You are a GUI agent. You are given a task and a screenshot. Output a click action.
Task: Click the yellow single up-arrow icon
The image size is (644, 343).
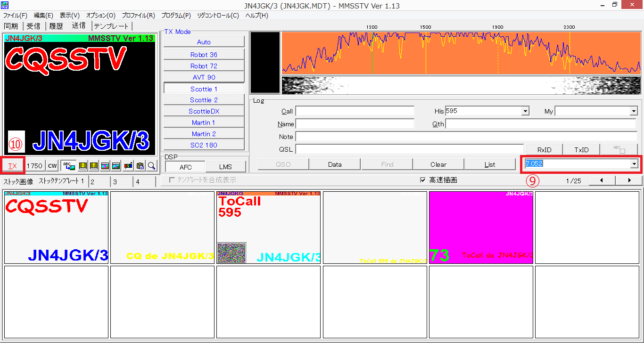pos(94,166)
